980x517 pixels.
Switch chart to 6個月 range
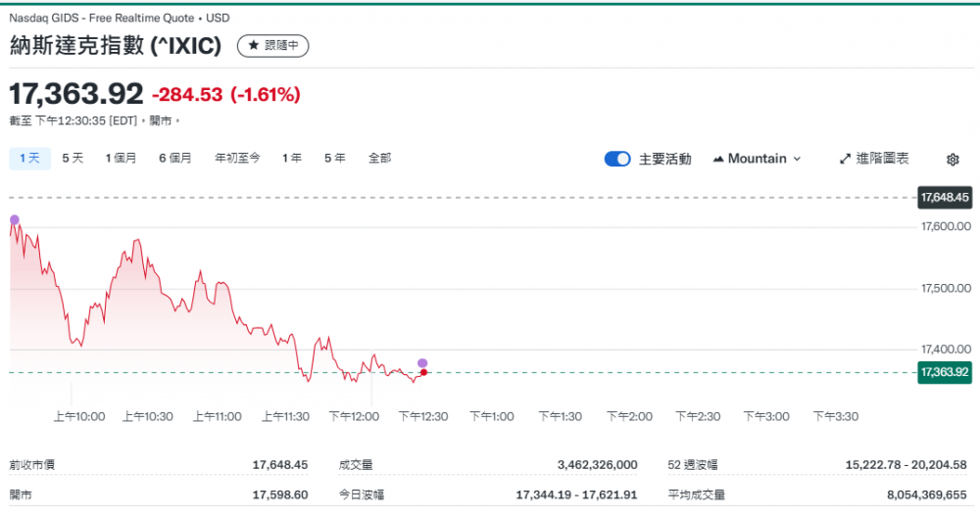pos(175,158)
